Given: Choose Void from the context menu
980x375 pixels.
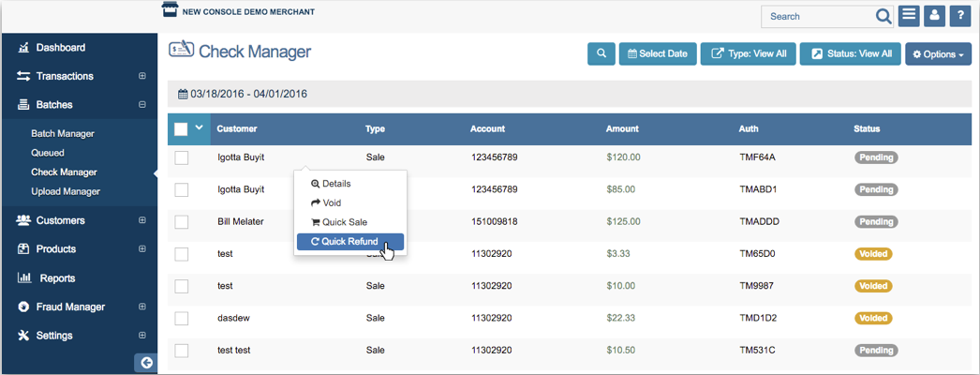Looking at the screenshot, I should point(331,202).
